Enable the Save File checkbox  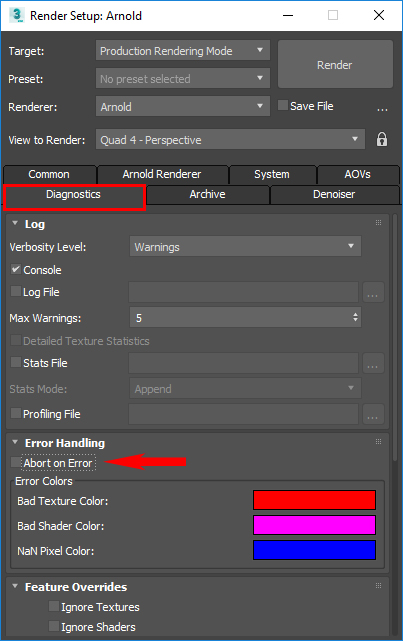pos(282,105)
